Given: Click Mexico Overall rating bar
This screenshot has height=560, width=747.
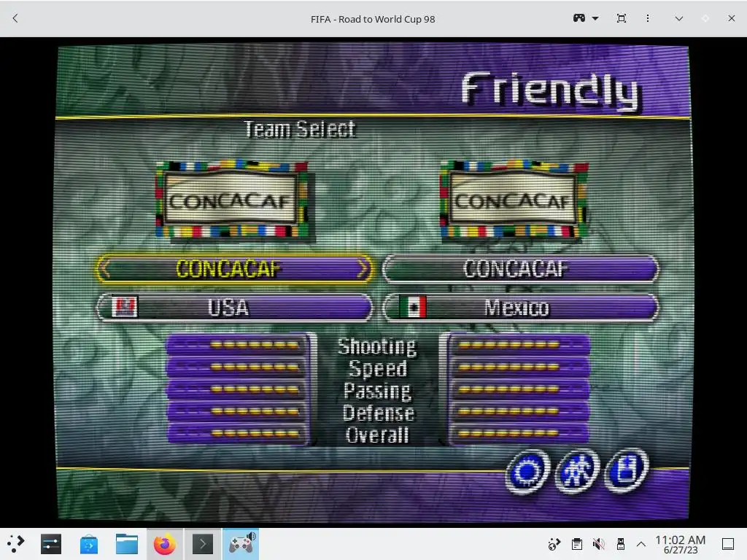Looking at the screenshot, I should click(519, 433).
